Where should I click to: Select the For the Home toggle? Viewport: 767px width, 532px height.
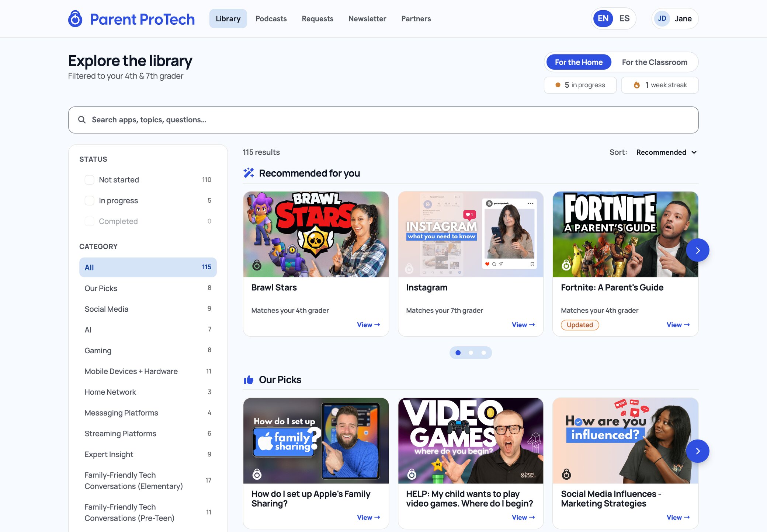coord(579,62)
